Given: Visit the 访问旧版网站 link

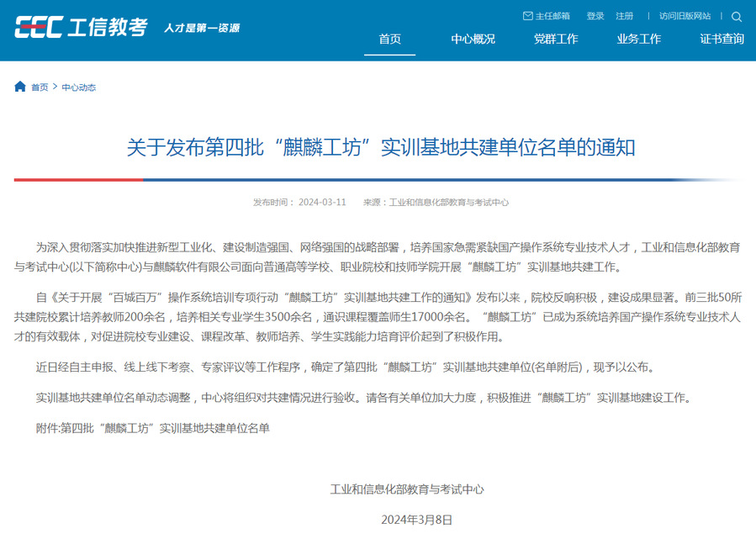Looking at the screenshot, I should point(685,16).
